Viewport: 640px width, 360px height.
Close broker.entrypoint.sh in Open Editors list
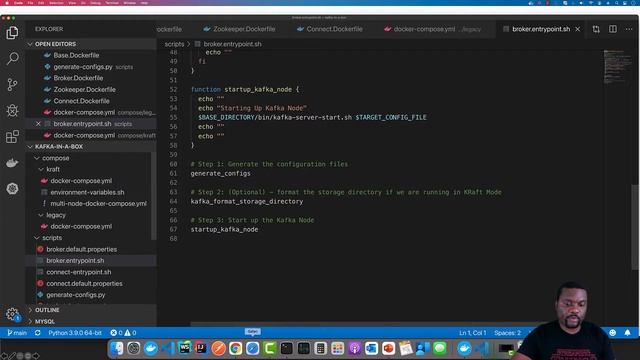pos(38,124)
